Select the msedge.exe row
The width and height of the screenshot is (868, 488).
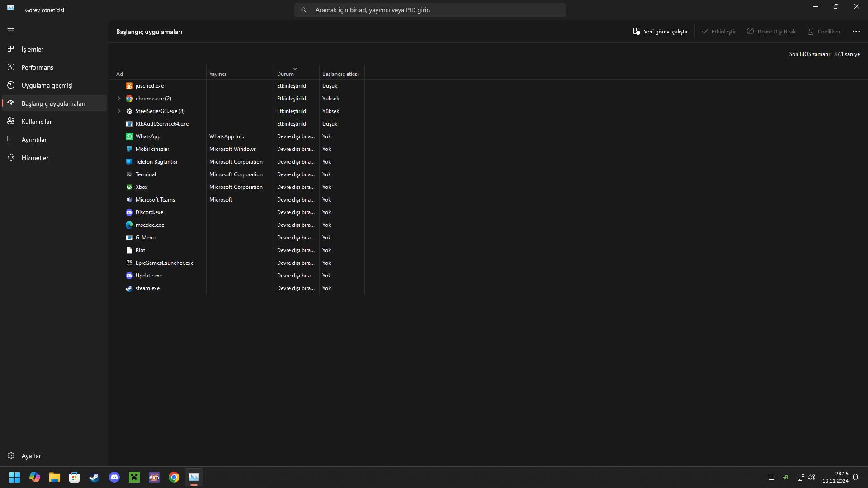[x=150, y=225]
